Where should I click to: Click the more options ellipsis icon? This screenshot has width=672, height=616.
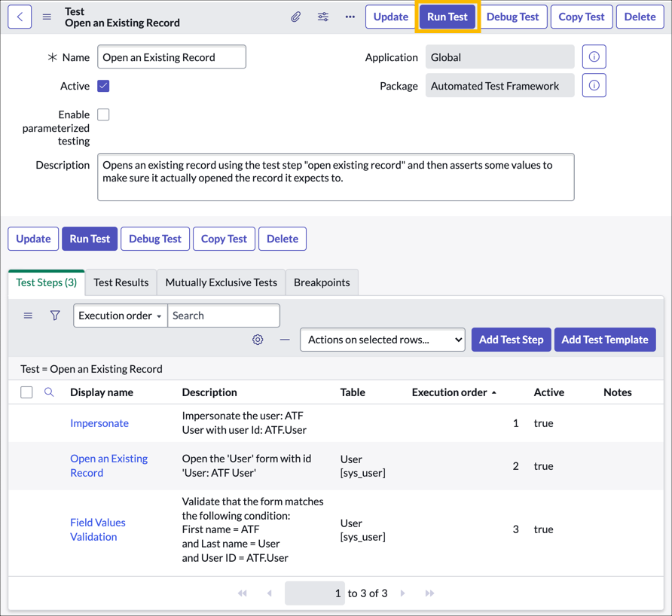coord(350,16)
